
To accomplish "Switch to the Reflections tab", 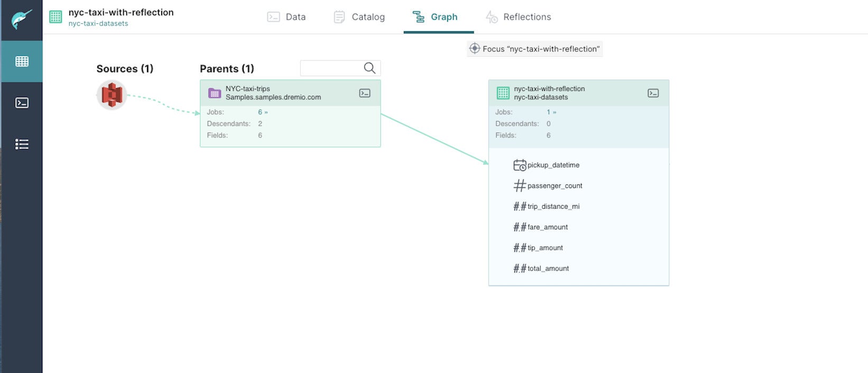I will point(519,17).
